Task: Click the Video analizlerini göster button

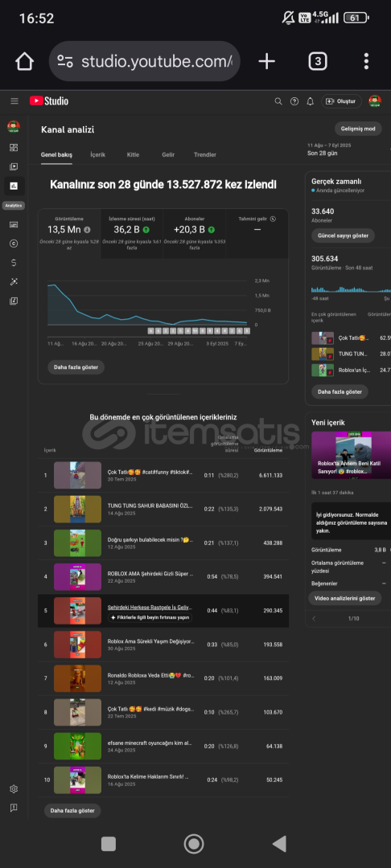Action: pyautogui.click(x=344, y=599)
